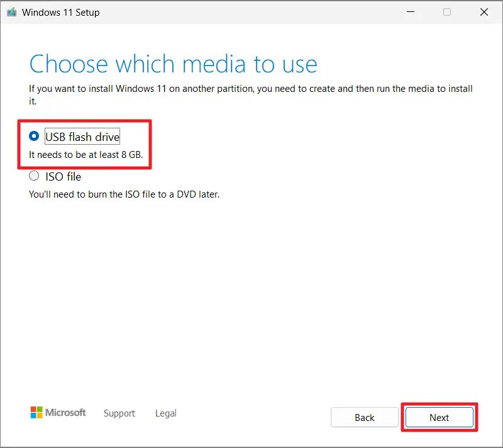Click the 'Windows 11 Setup' title text
503x448 pixels.
tap(60, 12)
